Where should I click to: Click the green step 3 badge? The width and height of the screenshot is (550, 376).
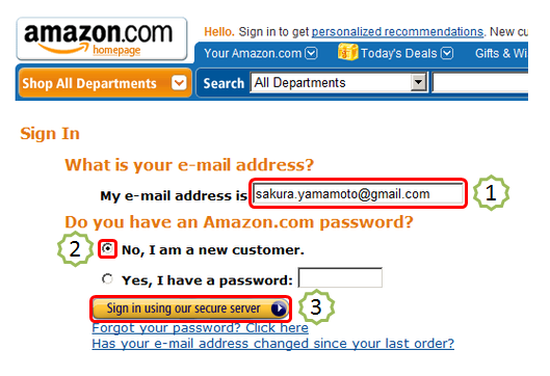tap(316, 307)
